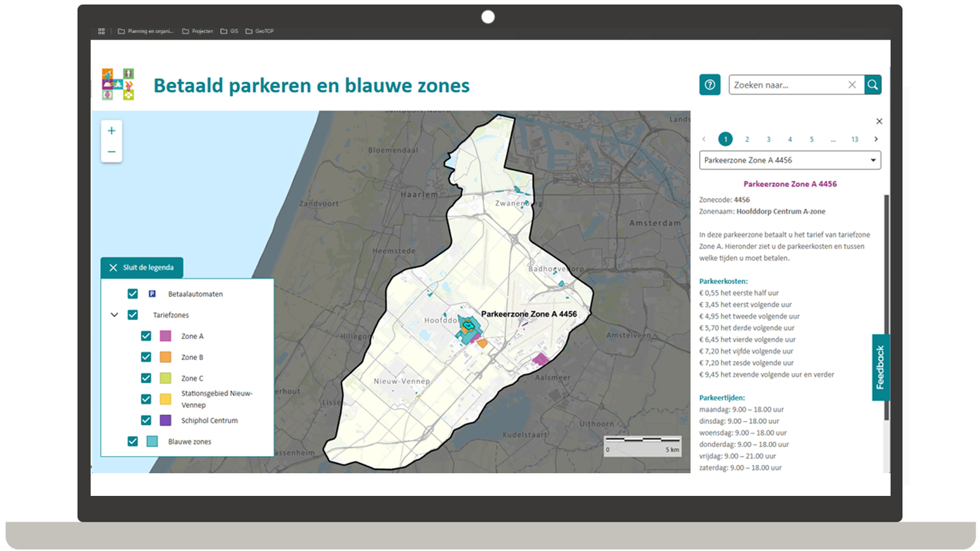Toggle Blauwe zones checkbox
This screenshot has width=980, height=551.
132,441
